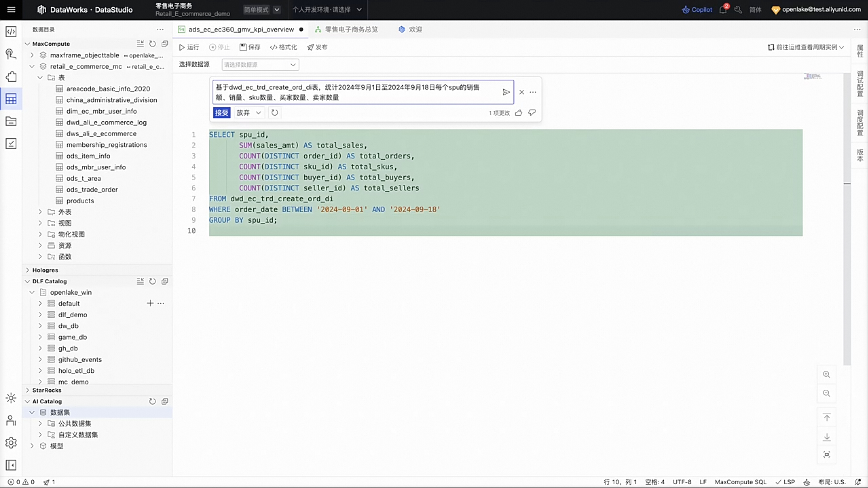Toggle thumbs up on AI suggestion
This screenshot has height=488, width=868.
[519, 113]
